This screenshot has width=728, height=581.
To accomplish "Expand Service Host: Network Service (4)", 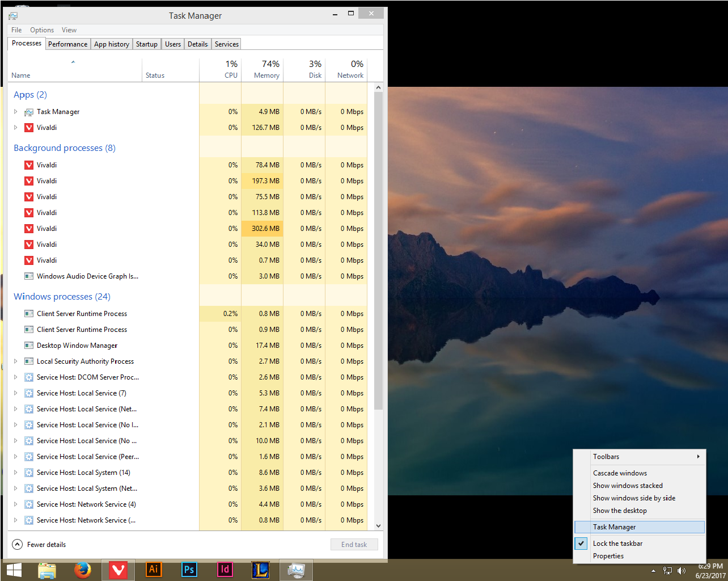I will [15, 504].
